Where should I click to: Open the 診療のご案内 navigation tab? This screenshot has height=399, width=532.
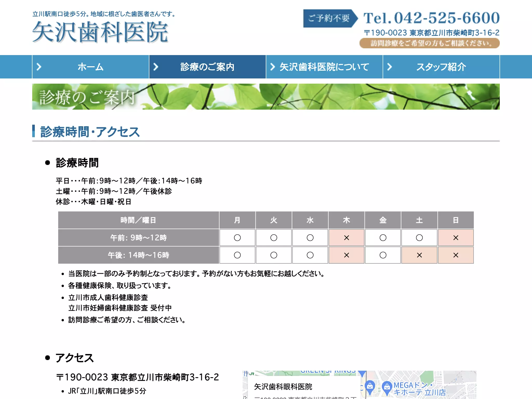[x=208, y=67]
